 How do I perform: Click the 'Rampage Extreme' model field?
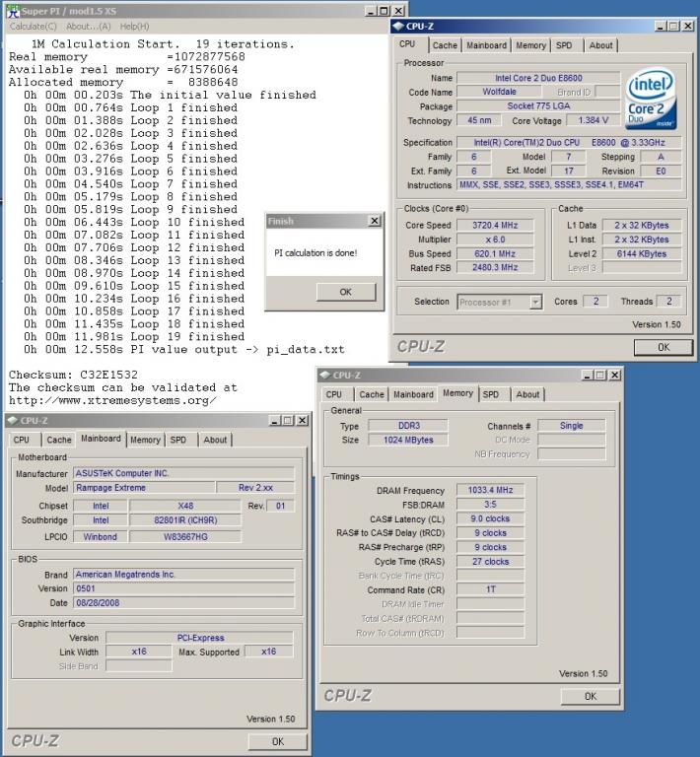pos(144,488)
